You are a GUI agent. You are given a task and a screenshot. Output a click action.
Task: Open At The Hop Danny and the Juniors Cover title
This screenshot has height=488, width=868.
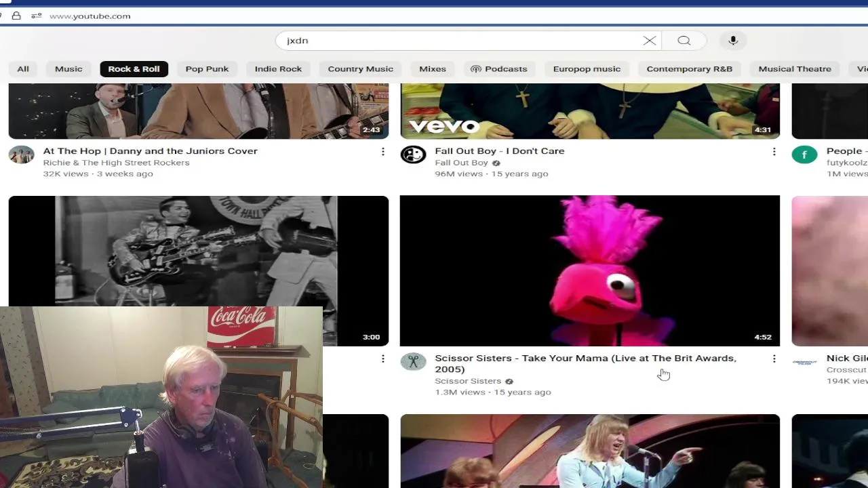tap(150, 151)
